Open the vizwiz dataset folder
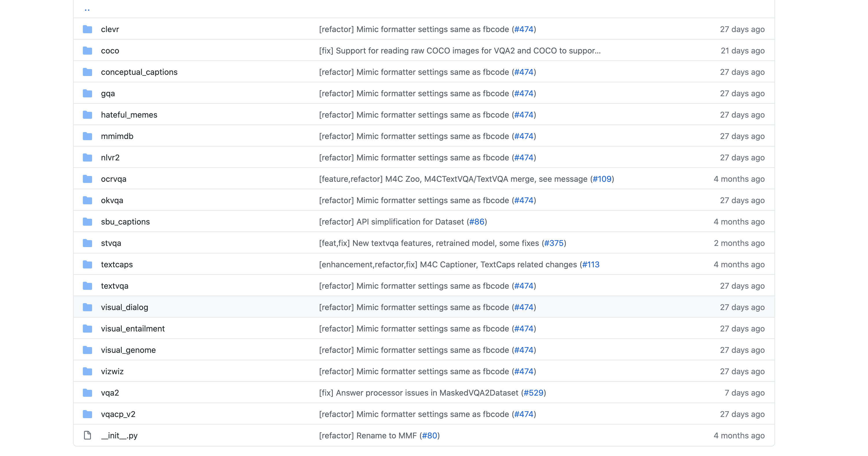Screen dimensions: 868x456 112,371
